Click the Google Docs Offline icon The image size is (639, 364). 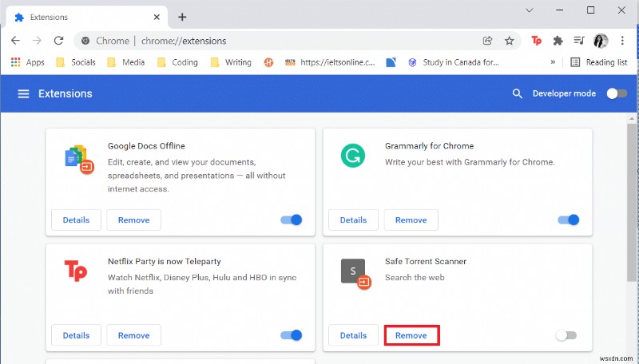tap(79, 159)
